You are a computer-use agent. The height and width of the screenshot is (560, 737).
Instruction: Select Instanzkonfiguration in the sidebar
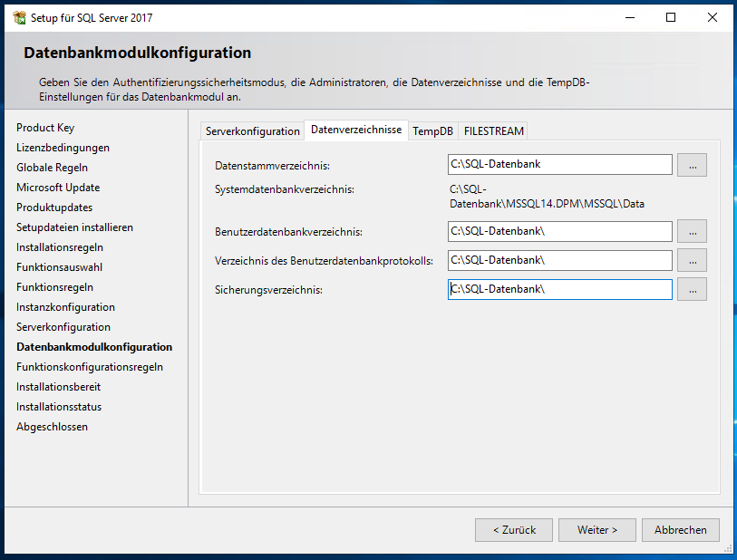coord(66,307)
